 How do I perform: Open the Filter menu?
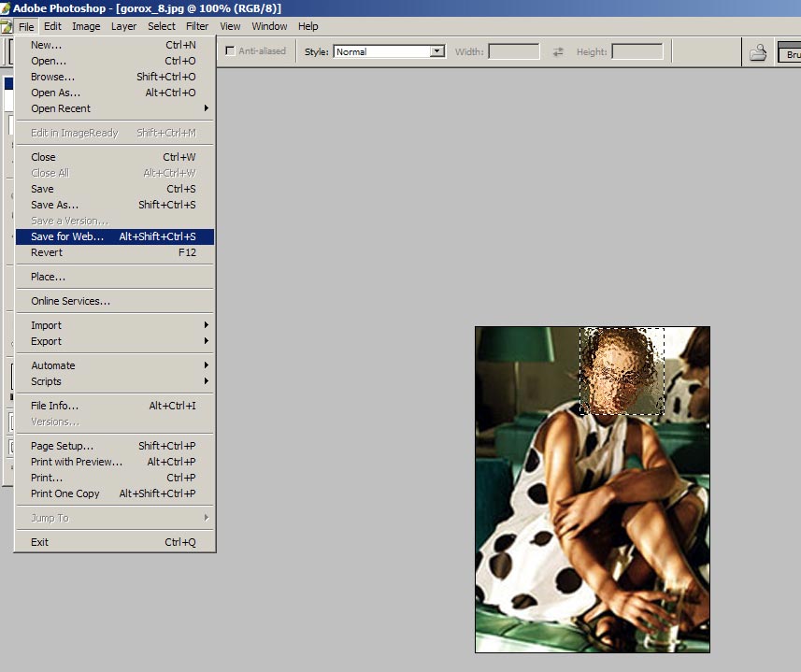pyautogui.click(x=197, y=26)
